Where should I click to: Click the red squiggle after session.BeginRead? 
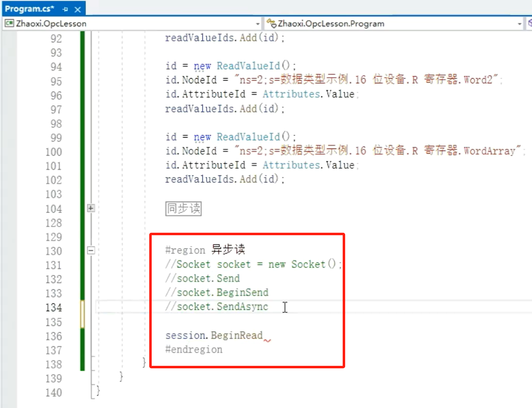267,341
